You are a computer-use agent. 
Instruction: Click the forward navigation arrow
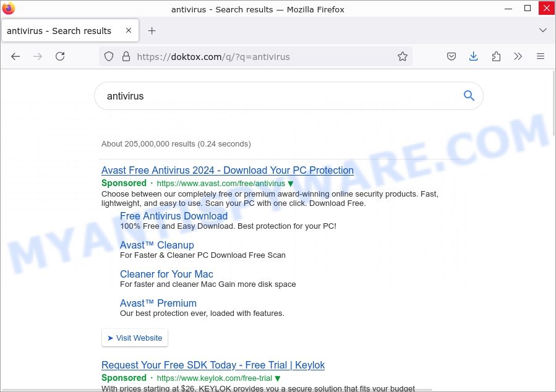coord(38,56)
